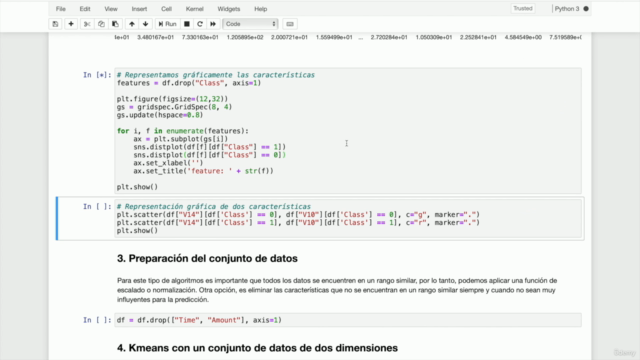640x360 pixels.
Task: Copy the selected cells using the toolbar icon
Action: 101,24
